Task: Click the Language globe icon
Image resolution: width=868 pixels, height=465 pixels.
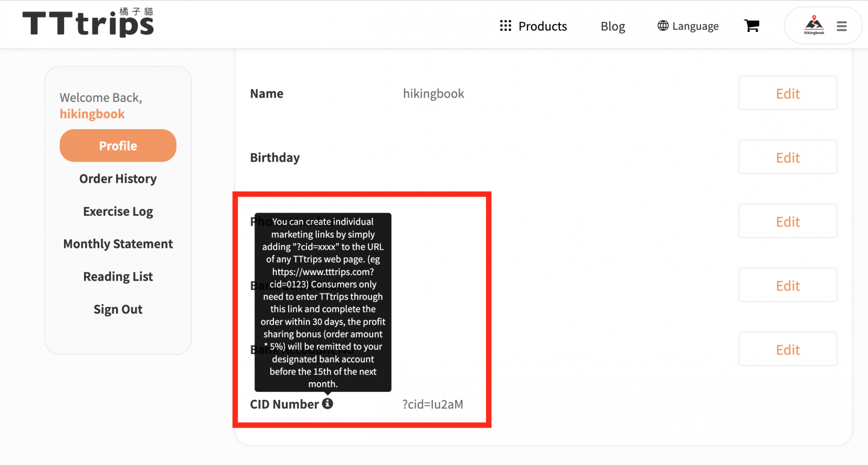Action: point(663,26)
